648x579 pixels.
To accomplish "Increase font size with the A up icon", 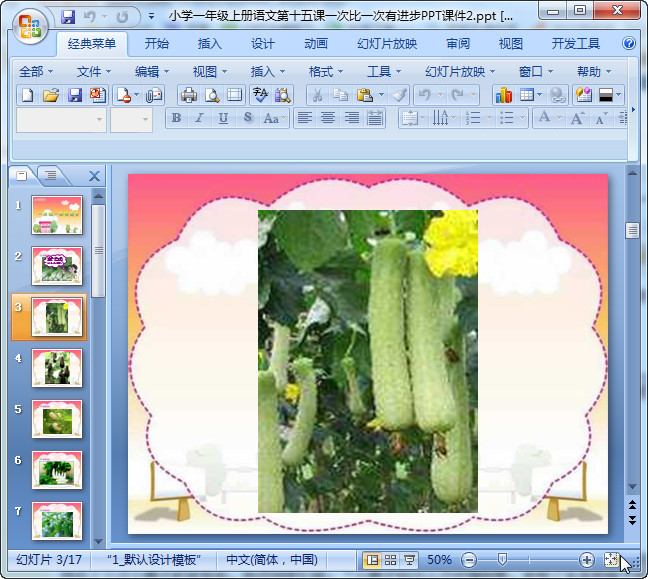I will 577,118.
